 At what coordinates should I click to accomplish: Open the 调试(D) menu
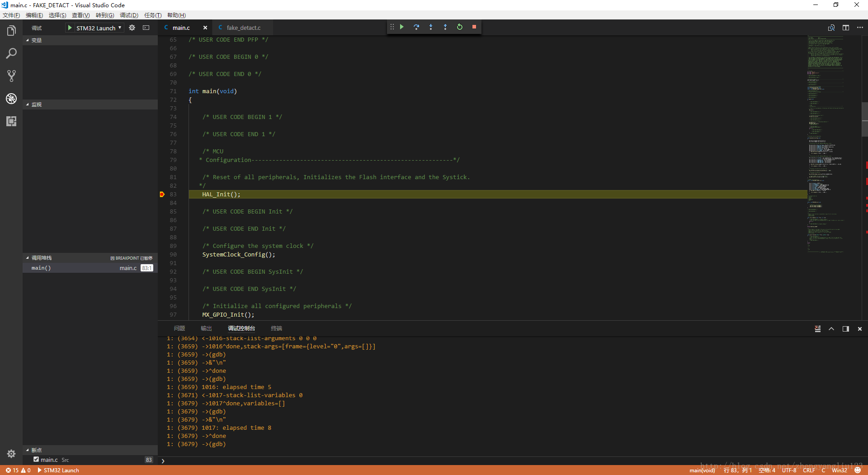pyautogui.click(x=129, y=15)
